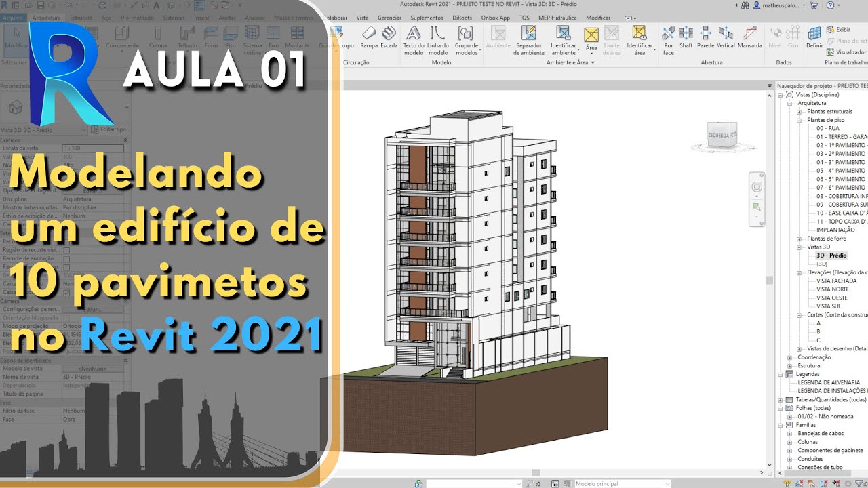Select the Shaft opening tool
The image size is (868, 488).
coord(686,37)
